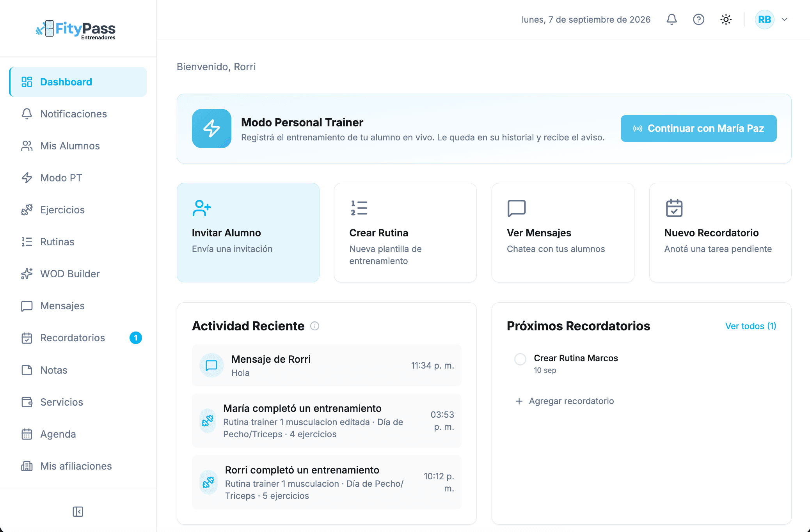
Task: Mark Crear Rutina Marcos reminder done
Action: pyautogui.click(x=520, y=359)
